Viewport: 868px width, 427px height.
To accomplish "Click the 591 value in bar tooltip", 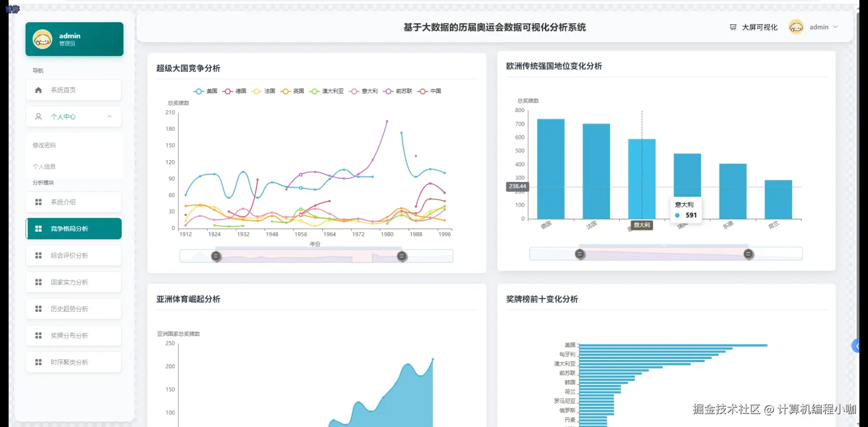I will tap(691, 215).
